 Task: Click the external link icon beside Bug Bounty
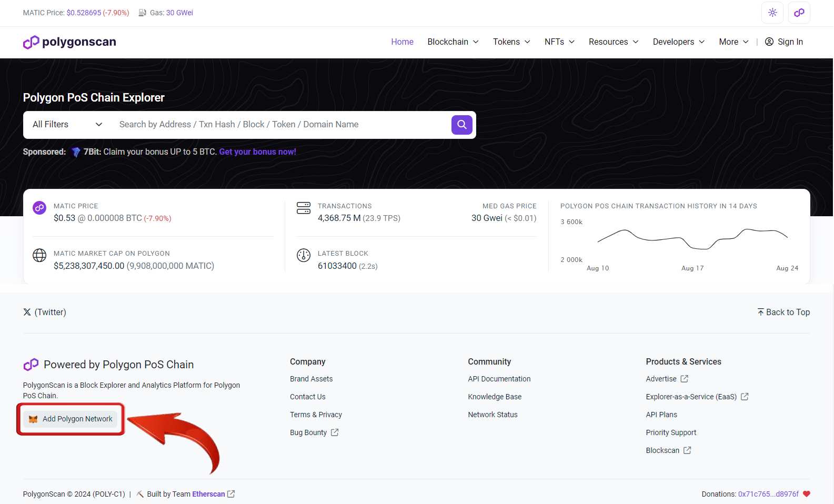tap(335, 432)
